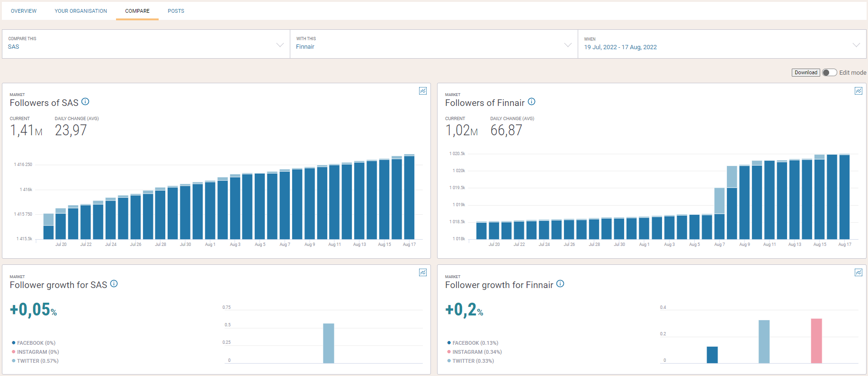Click SAS daily change value 23,97

pos(71,130)
